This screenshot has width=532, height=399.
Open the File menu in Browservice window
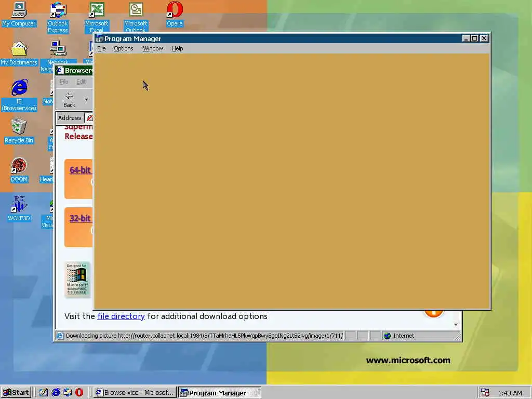click(64, 82)
